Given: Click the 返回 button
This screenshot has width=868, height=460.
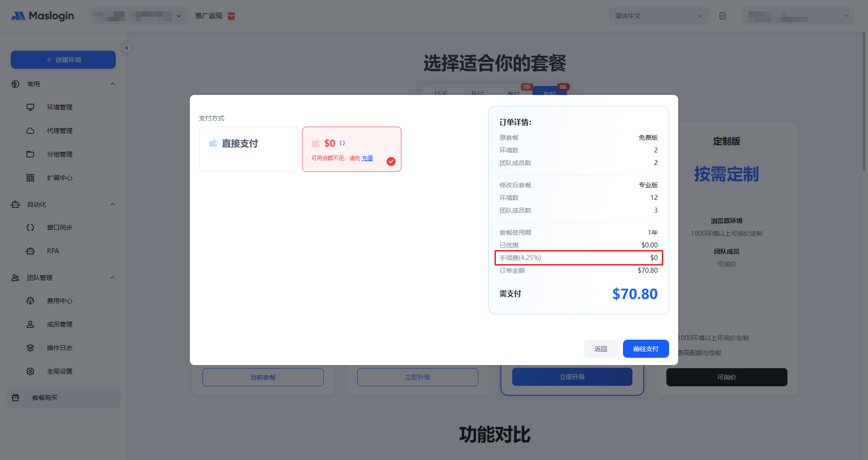Looking at the screenshot, I should point(600,349).
